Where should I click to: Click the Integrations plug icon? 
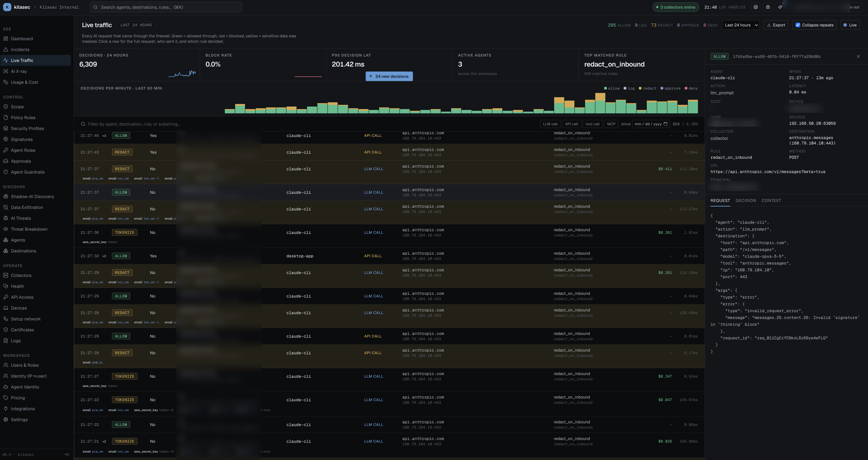click(x=6, y=409)
